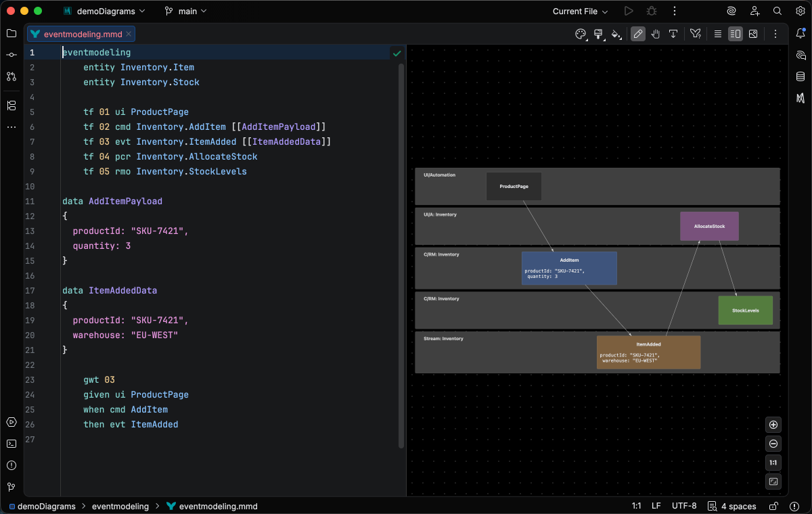Change the LF line separator setting

click(656, 506)
